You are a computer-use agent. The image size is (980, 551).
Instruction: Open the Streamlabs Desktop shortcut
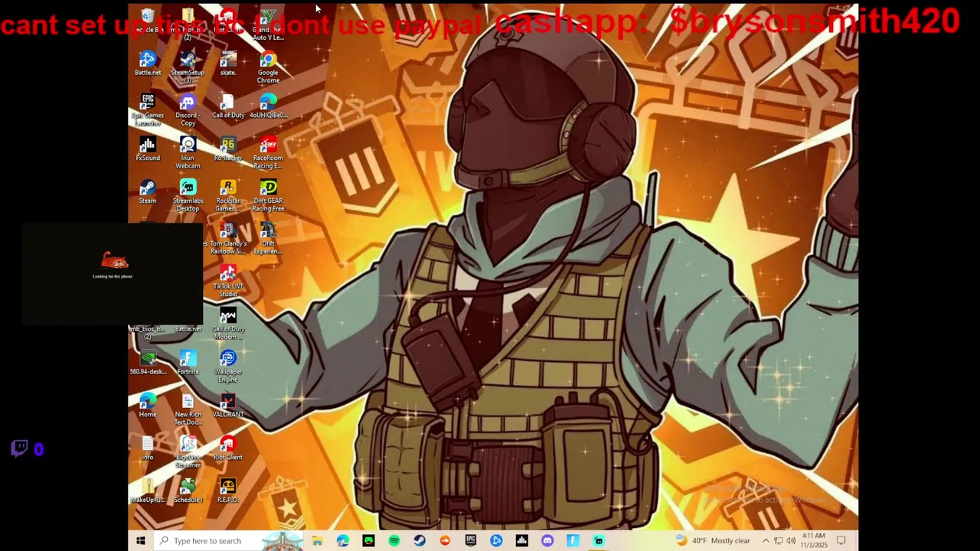point(188,196)
